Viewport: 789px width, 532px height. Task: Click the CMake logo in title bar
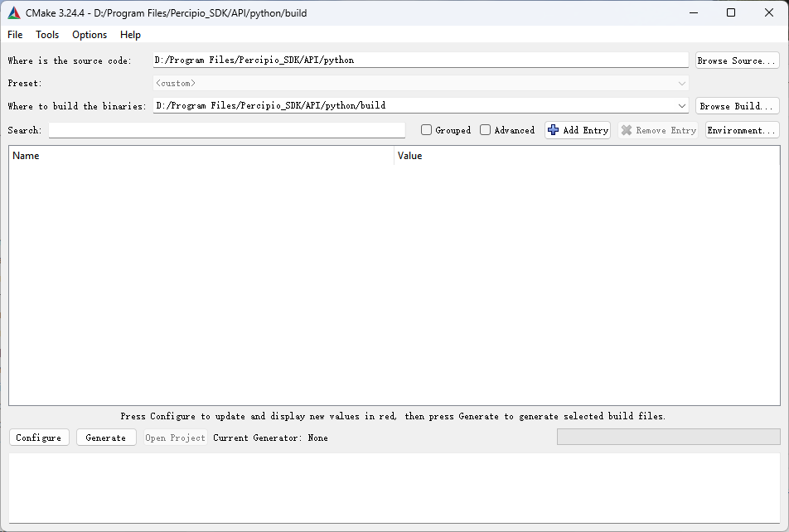(14, 12)
